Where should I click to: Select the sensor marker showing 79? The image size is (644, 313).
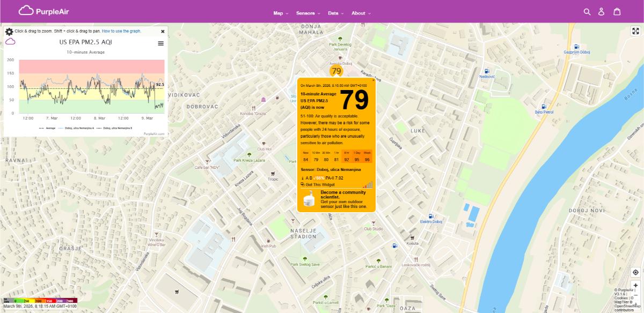pyautogui.click(x=337, y=70)
